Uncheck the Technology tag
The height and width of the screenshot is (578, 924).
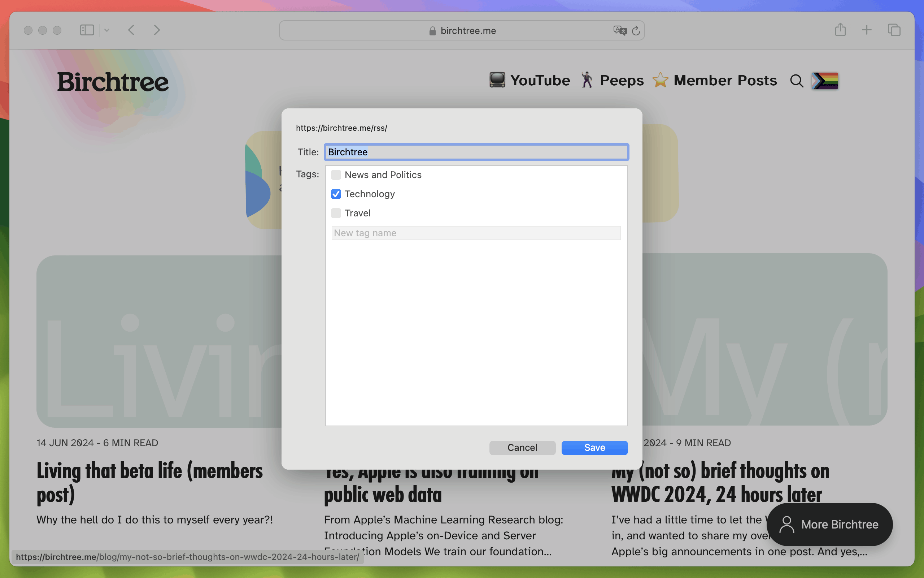(336, 194)
